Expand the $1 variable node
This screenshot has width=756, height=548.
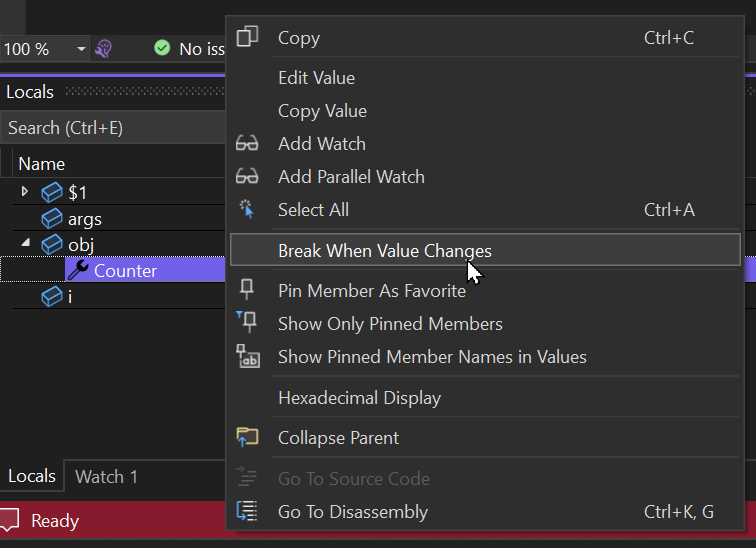(x=25, y=192)
